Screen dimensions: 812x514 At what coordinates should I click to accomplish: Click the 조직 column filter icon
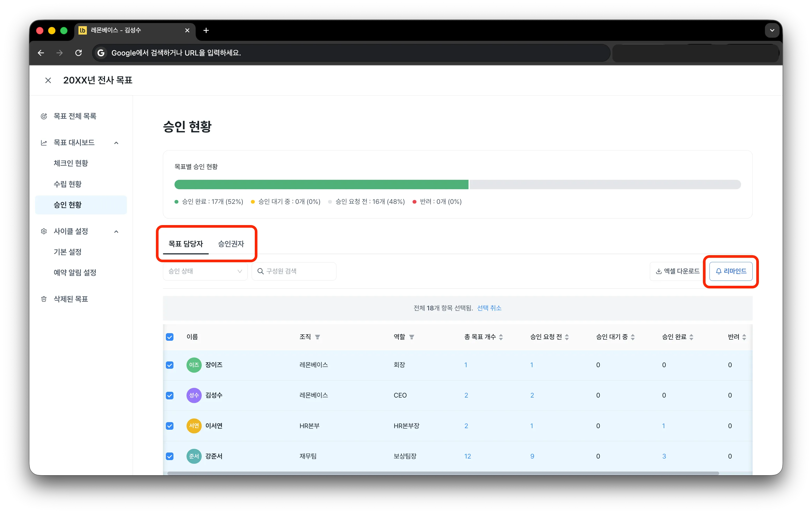[317, 337]
